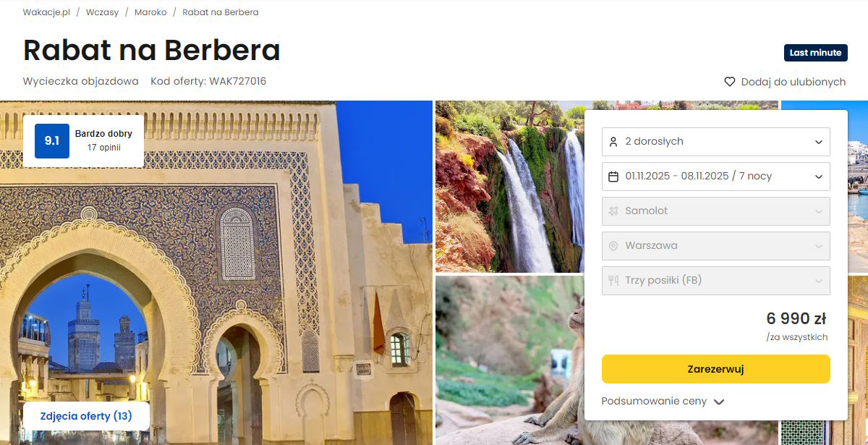Screen dimensions: 868x445
Task: Open the Maroko breadcrumb link
Action: pos(150,12)
